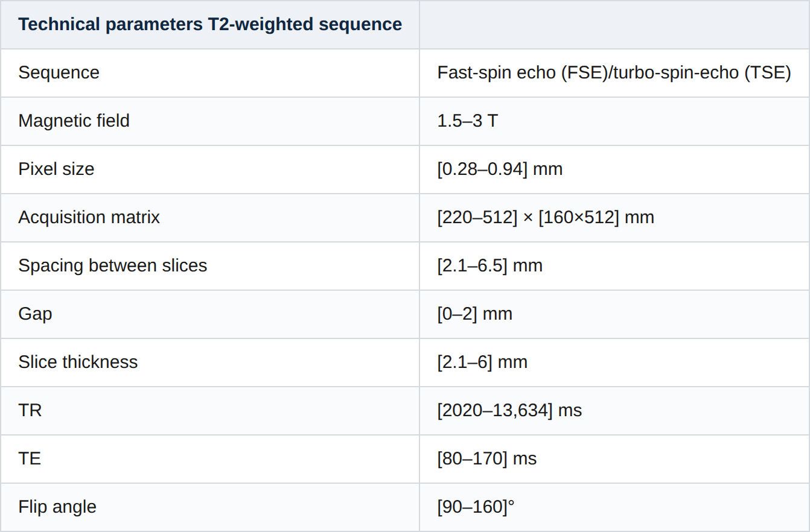Click the [80–170] ms value

point(486,458)
